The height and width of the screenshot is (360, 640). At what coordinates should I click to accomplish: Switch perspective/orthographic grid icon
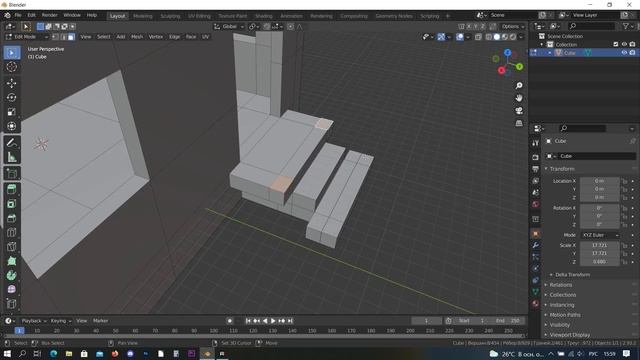pos(519,123)
